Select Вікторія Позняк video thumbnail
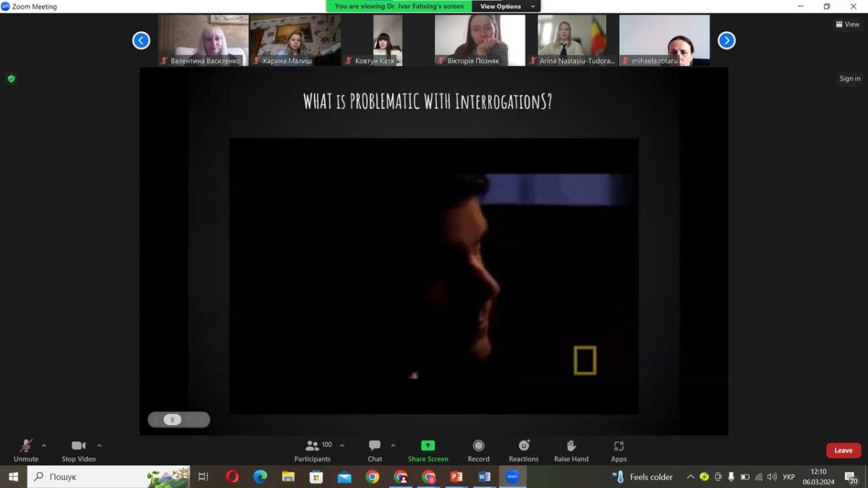Viewport: 868px width, 488px height. click(x=480, y=40)
